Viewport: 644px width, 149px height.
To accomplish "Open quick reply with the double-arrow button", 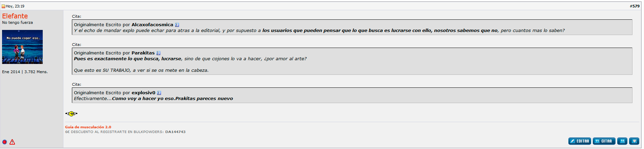I will (x=634, y=141).
